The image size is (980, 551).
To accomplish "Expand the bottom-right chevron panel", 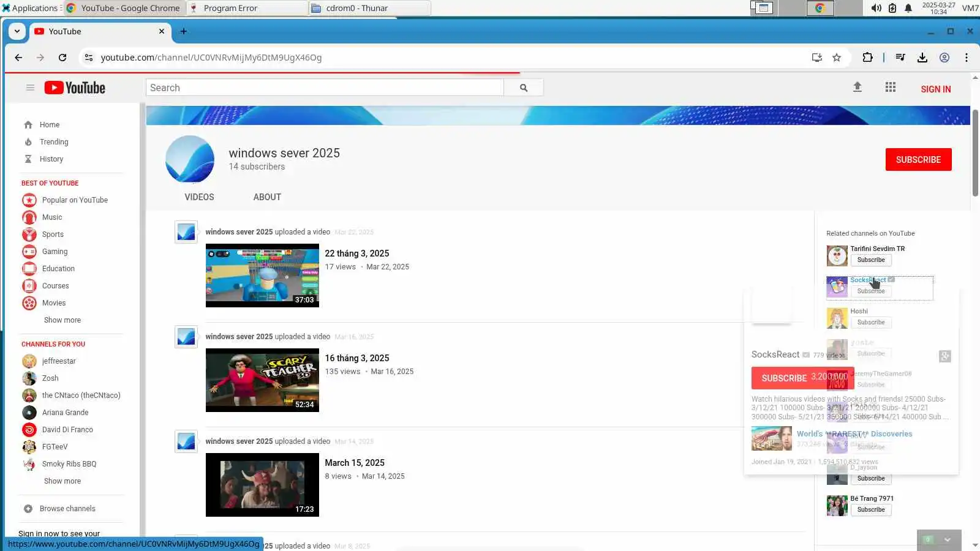I will [x=948, y=539].
